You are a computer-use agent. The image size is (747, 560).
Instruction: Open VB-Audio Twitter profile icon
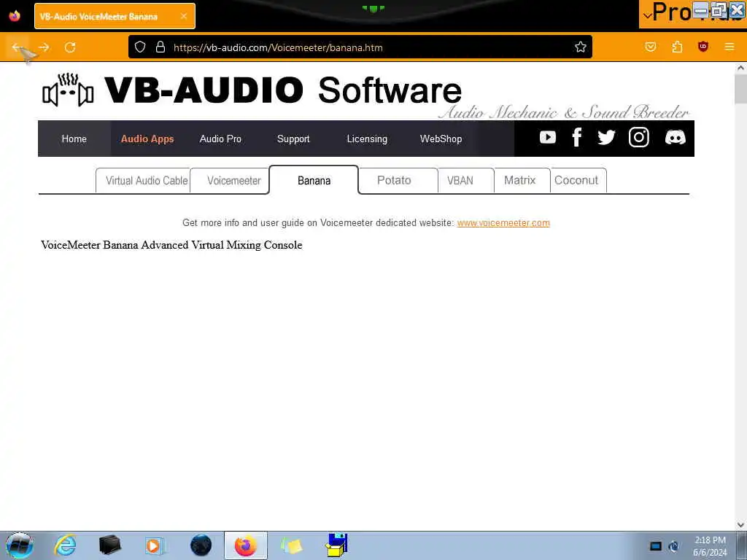[606, 138]
